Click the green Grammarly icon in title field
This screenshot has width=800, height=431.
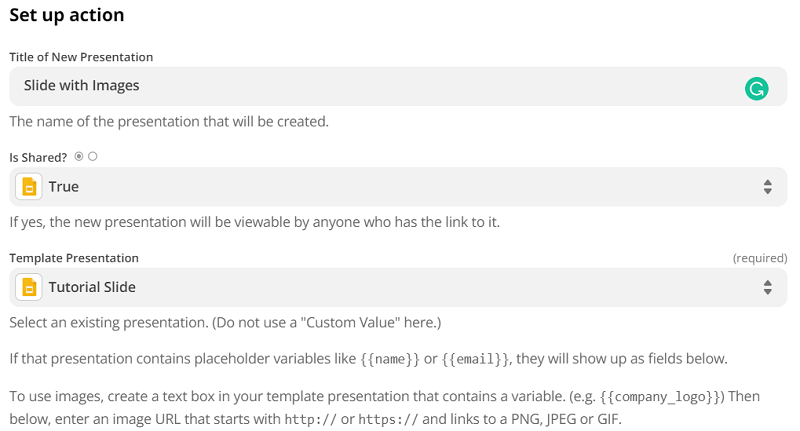coord(756,89)
